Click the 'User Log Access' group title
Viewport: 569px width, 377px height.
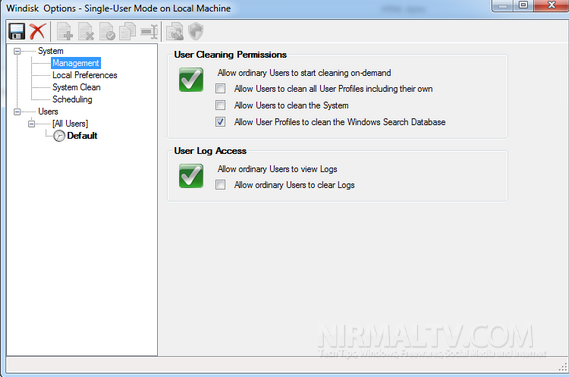point(210,151)
